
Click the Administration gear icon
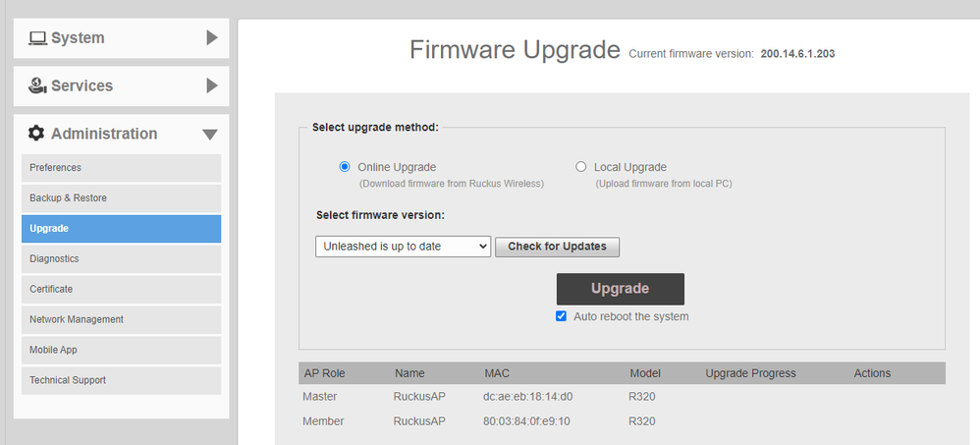point(37,134)
